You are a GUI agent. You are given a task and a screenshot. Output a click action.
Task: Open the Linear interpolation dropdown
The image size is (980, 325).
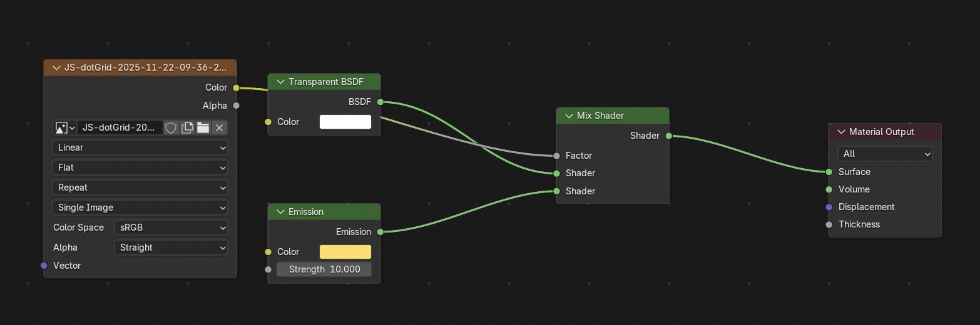tap(140, 147)
